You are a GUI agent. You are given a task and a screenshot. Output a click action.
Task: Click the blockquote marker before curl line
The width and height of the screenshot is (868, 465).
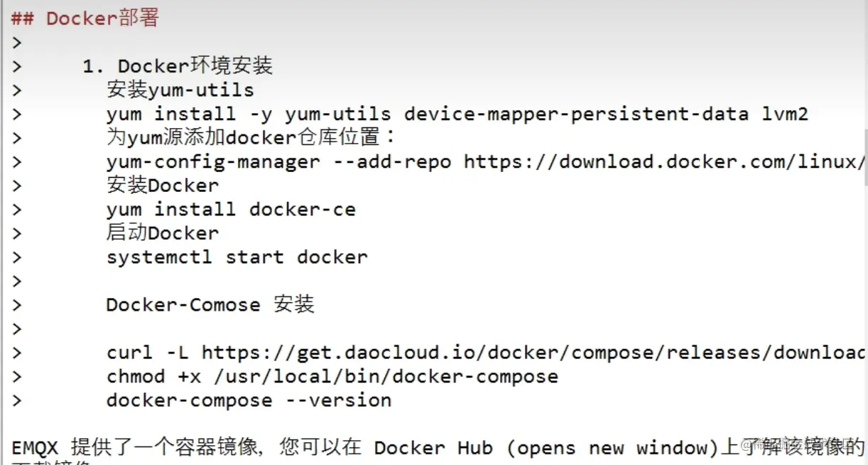coord(16,353)
